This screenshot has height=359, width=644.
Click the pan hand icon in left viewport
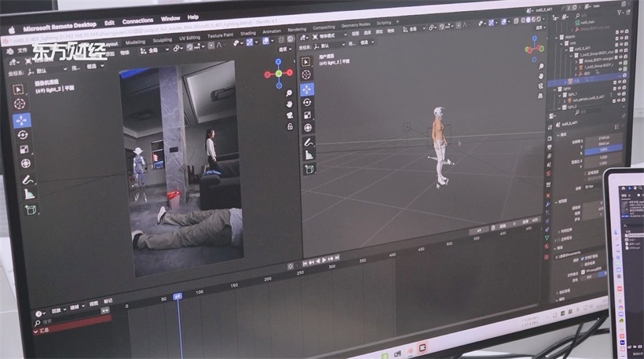[289, 104]
